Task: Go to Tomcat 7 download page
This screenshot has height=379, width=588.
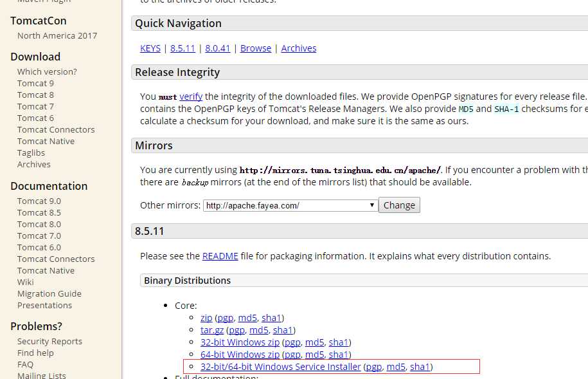Action: pos(35,107)
